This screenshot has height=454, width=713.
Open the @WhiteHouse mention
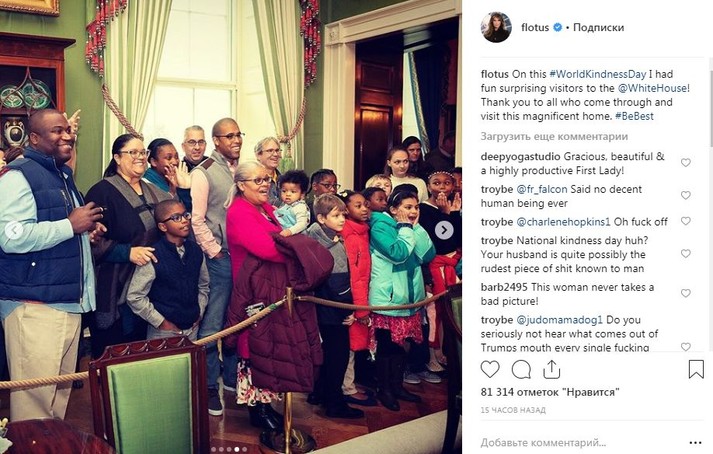coord(652,88)
